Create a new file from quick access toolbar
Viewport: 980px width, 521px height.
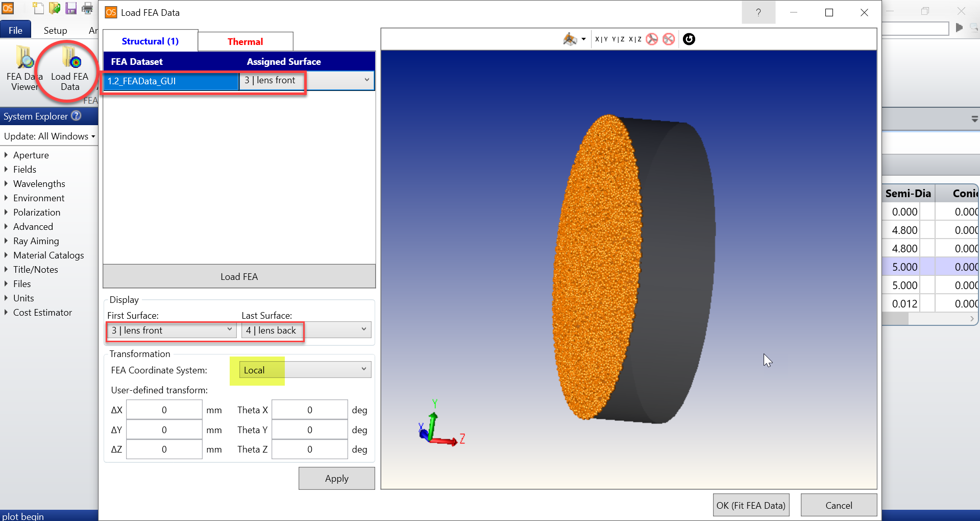tap(38, 8)
